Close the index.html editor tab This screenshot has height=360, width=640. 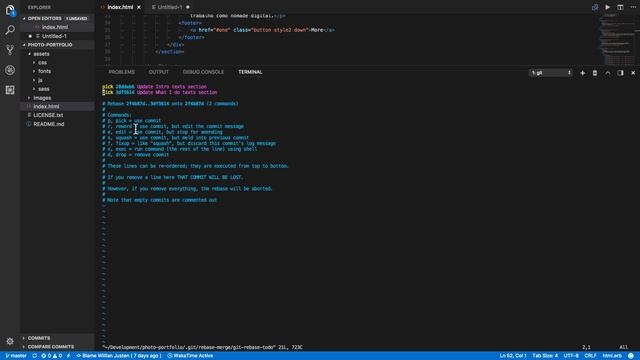(x=139, y=7)
